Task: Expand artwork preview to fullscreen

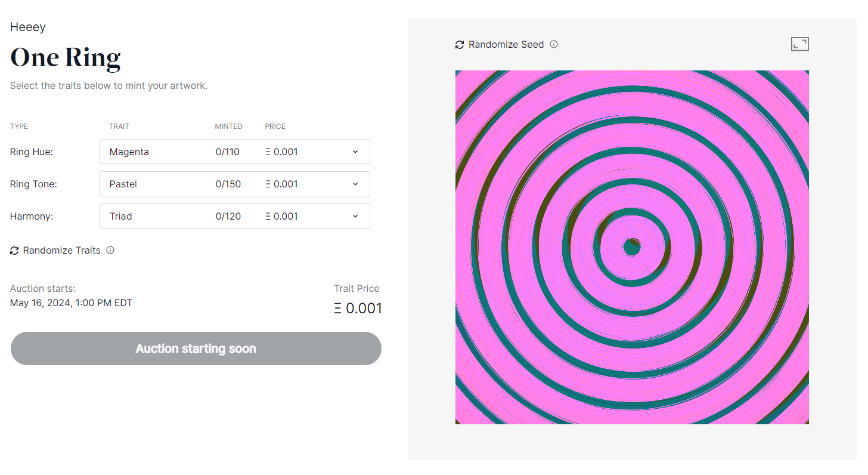Action: (x=800, y=44)
